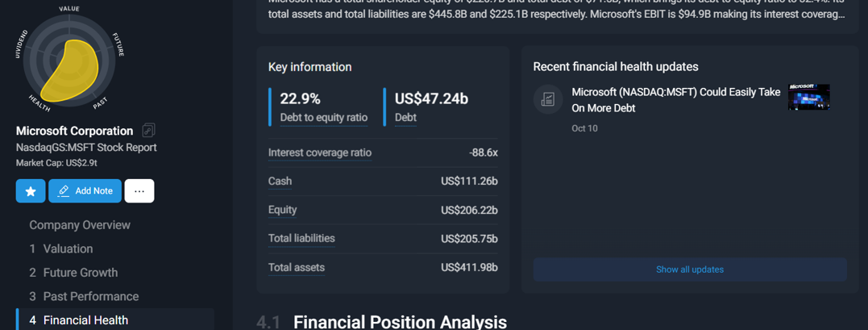The height and width of the screenshot is (330, 868).
Task: Go to 1 Valuation section
Action: (x=61, y=249)
